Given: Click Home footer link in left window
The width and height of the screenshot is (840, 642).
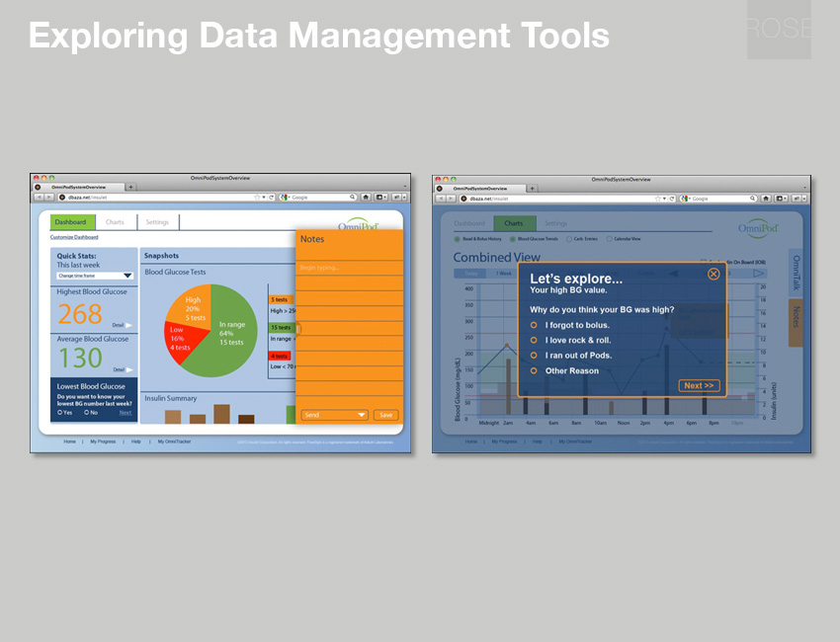Looking at the screenshot, I should (x=69, y=441).
